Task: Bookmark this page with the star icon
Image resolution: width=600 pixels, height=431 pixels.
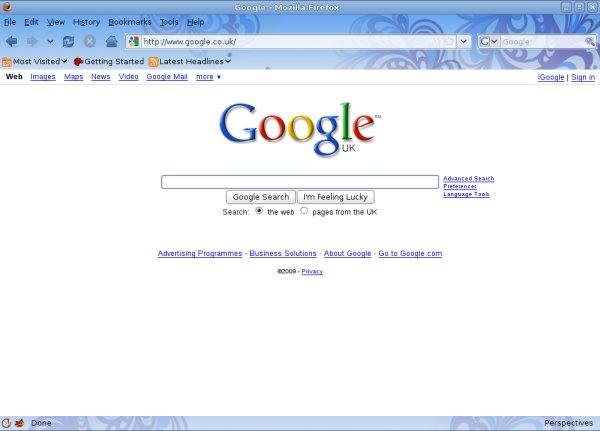Action: [449, 41]
